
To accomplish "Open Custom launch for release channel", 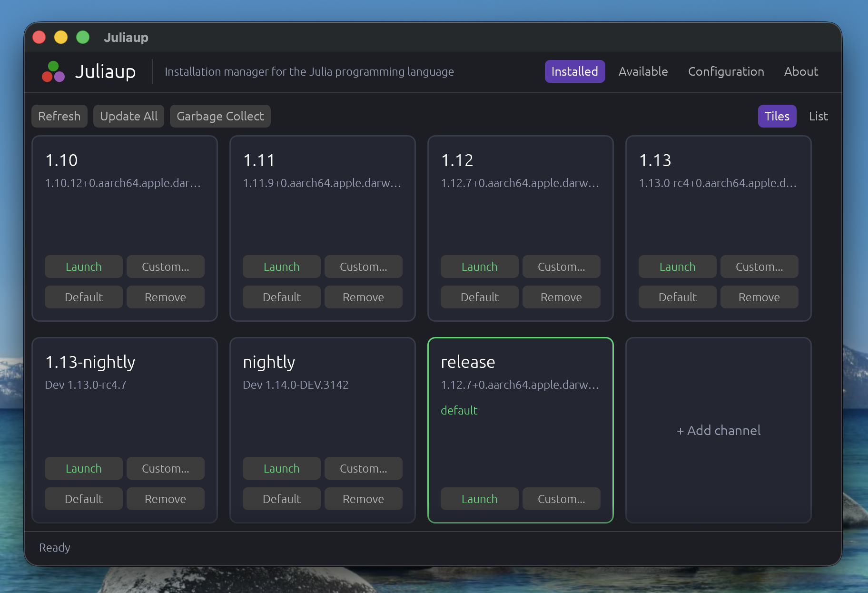I will [562, 499].
